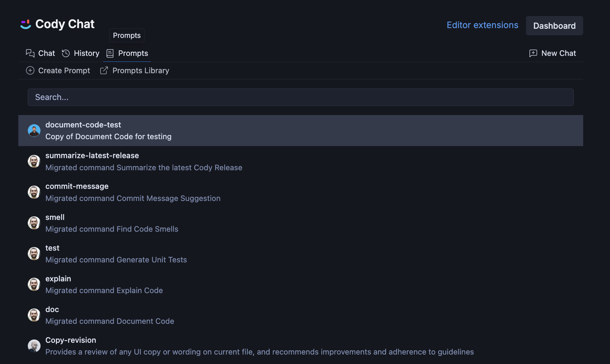Follow the Editor extensions link
Screen dimensions: 610x364
click(x=483, y=25)
